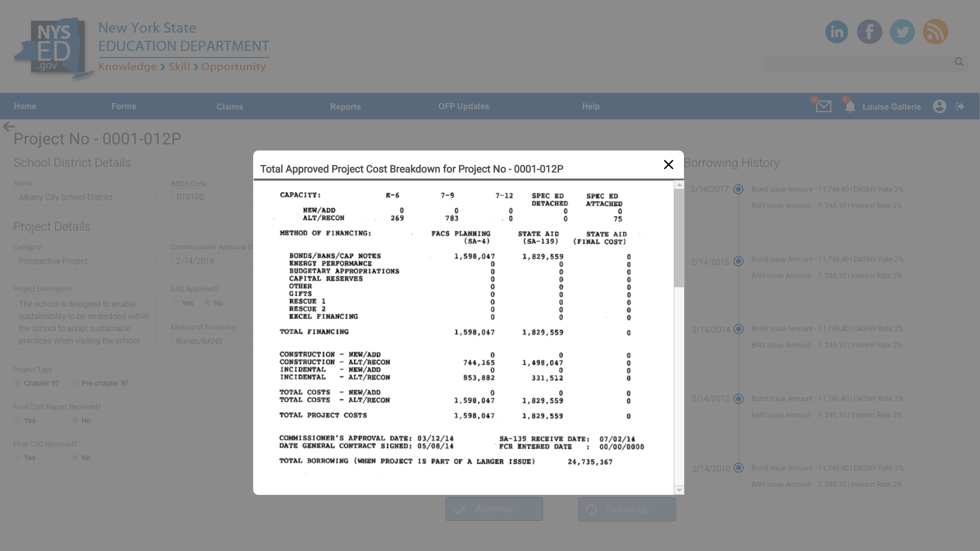Image resolution: width=980 pixels, height=551 pixels.
Task: Open the bell alerts icon
Action: pos(850,107)
